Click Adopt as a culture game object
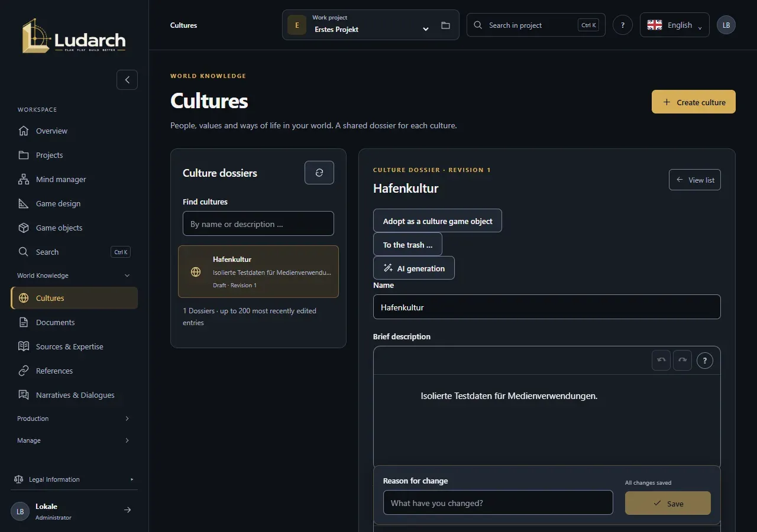 click(x=438, y=220)
